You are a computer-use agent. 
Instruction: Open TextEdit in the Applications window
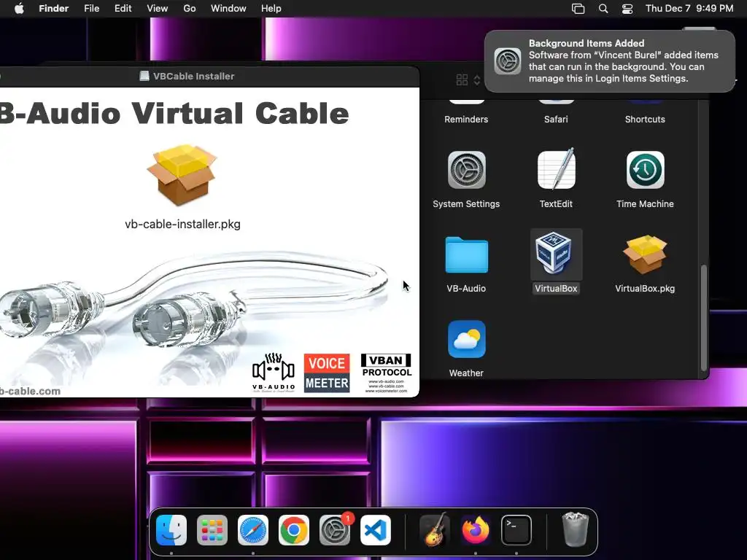556,169
